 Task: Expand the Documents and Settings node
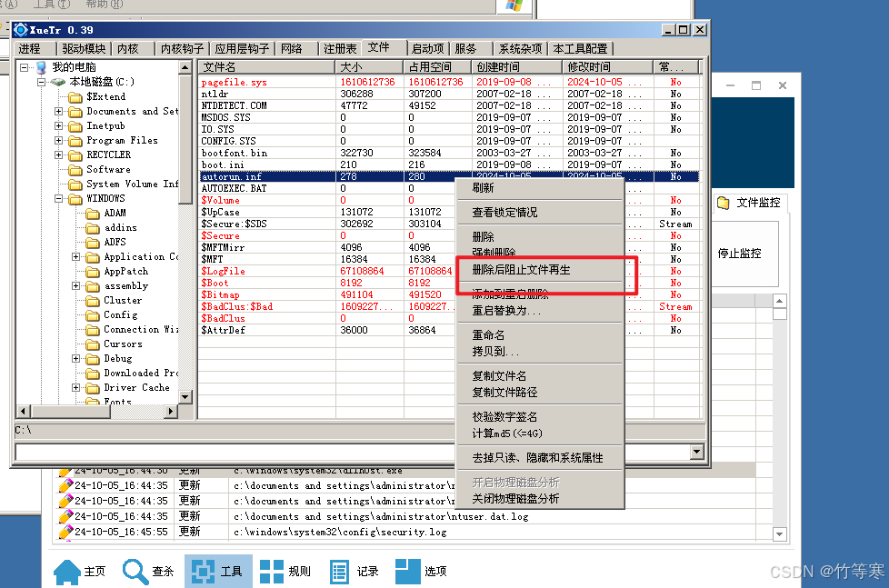tap(59, 112)
